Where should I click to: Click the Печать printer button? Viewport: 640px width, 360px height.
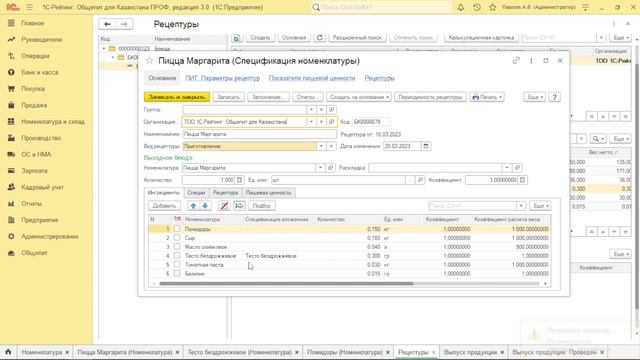coord(487,97)
